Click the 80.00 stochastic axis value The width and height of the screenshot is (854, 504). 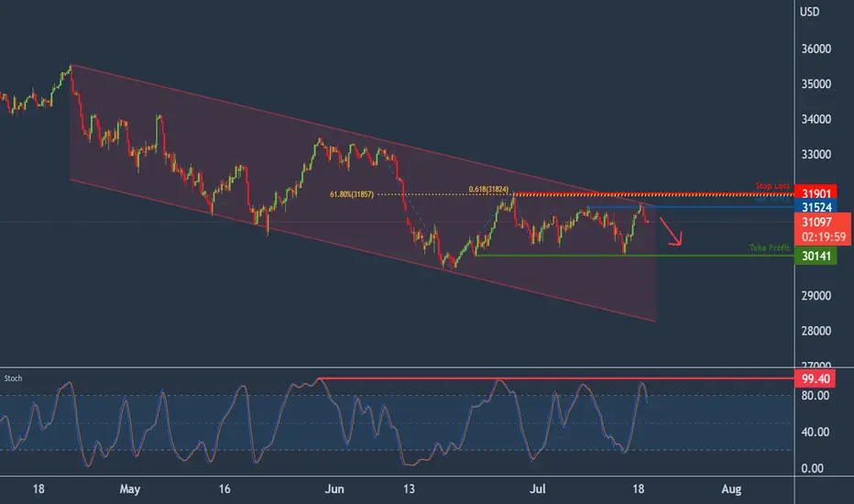tap(816, 396)
